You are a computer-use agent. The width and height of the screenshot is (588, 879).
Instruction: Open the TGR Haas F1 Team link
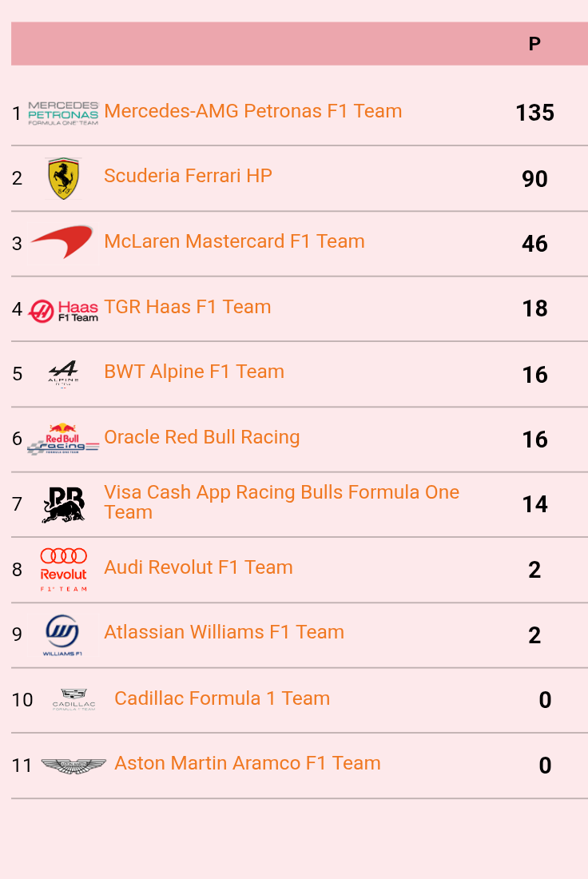pyautogui.click(x=187, y=307)
